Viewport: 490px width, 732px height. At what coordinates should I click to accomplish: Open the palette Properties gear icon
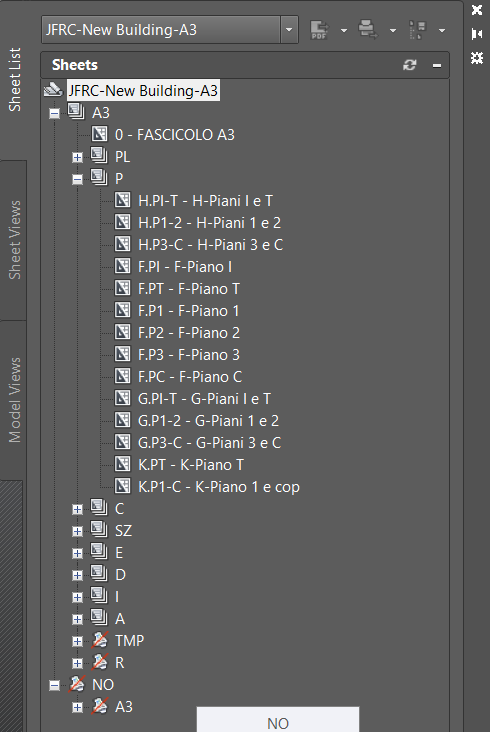476,58
